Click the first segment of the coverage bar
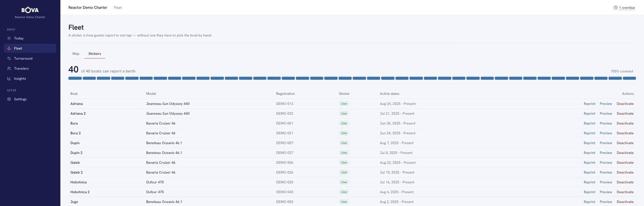 (x=75, y=78)
